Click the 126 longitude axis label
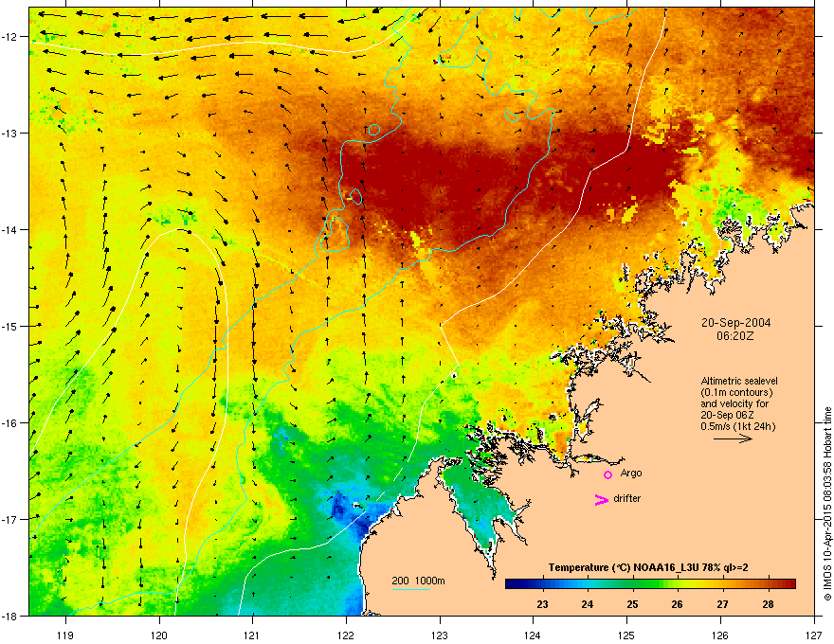Screen dimensions: 834x644 720,635
